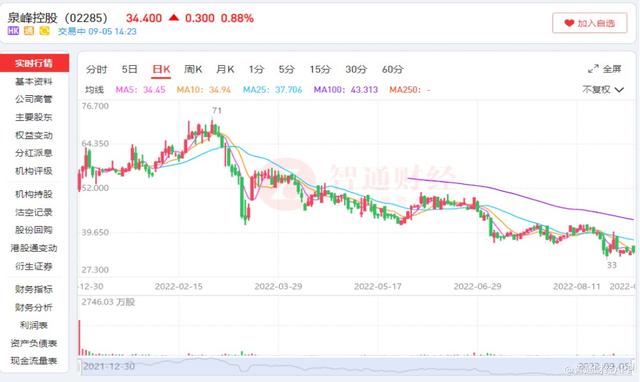The image size is (640, 382).
Task: Open 股份回购 in the sidebar
Action: pos(34,230)
